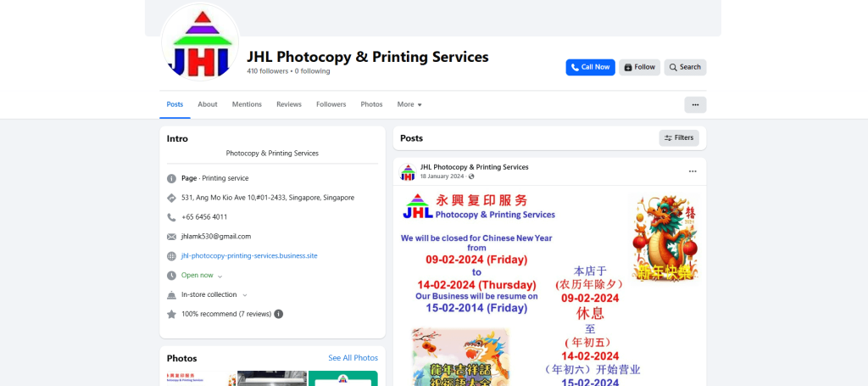Click the Printing service category text
868x386 pixels.
click(x=225, y=178)
